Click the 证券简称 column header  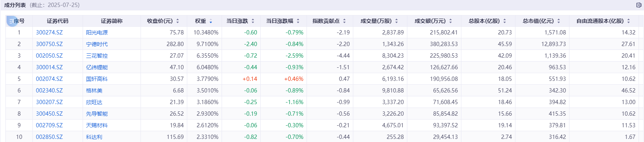point(112,21)
